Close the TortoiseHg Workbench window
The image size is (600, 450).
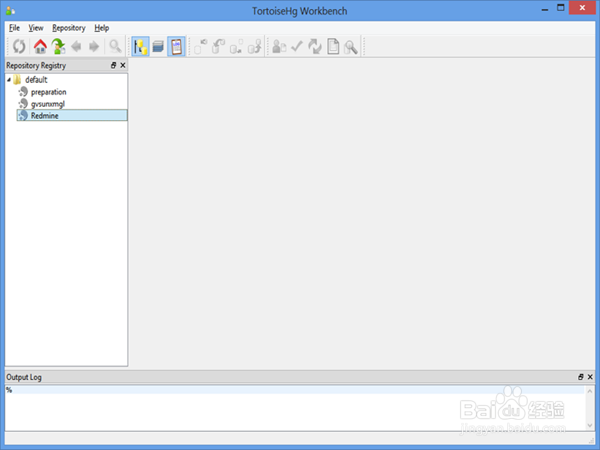pyautogui.click(x=582, y=8)
